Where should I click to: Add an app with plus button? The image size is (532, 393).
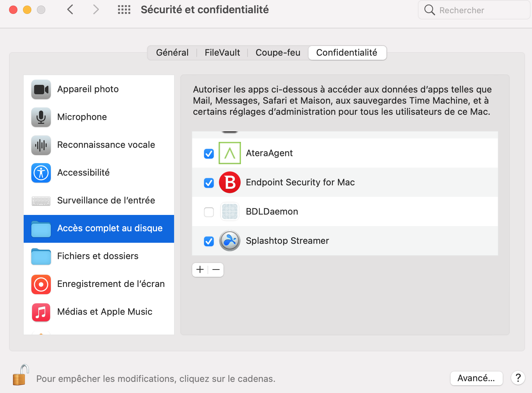(200, 270)
